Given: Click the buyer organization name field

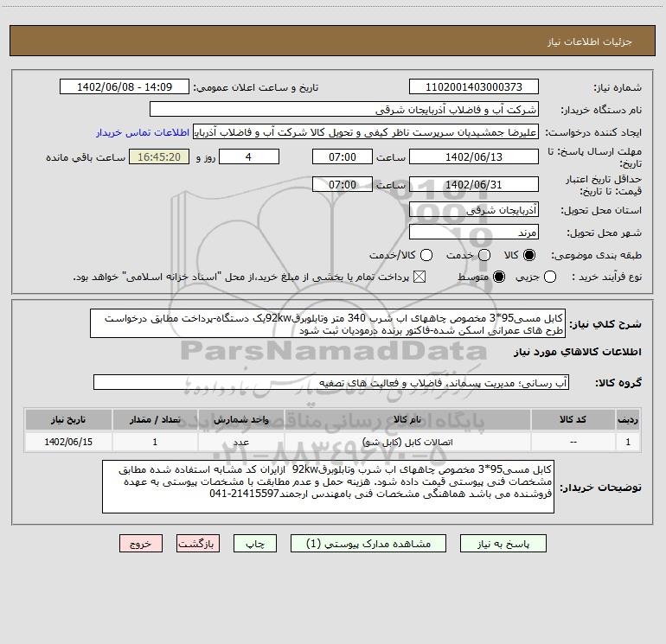Looking at the screenshot, I should pyautogui.click(x=344, y=110).
